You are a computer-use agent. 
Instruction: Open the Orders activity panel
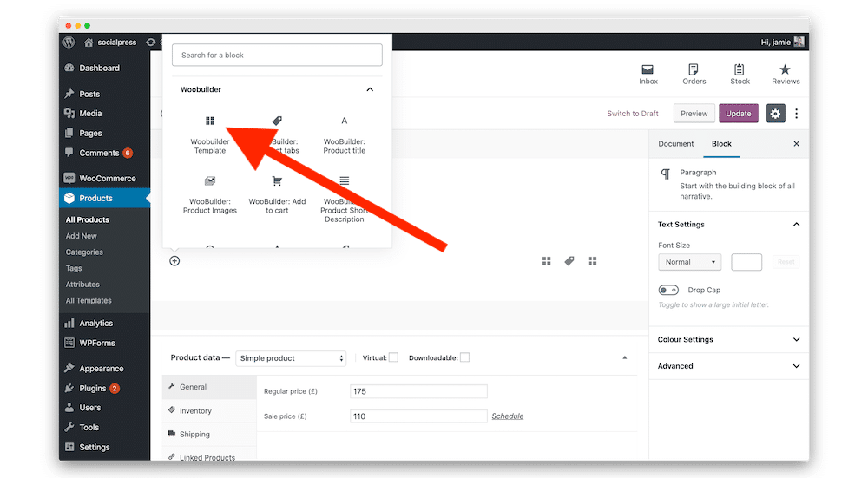click(x=694, y=75)
